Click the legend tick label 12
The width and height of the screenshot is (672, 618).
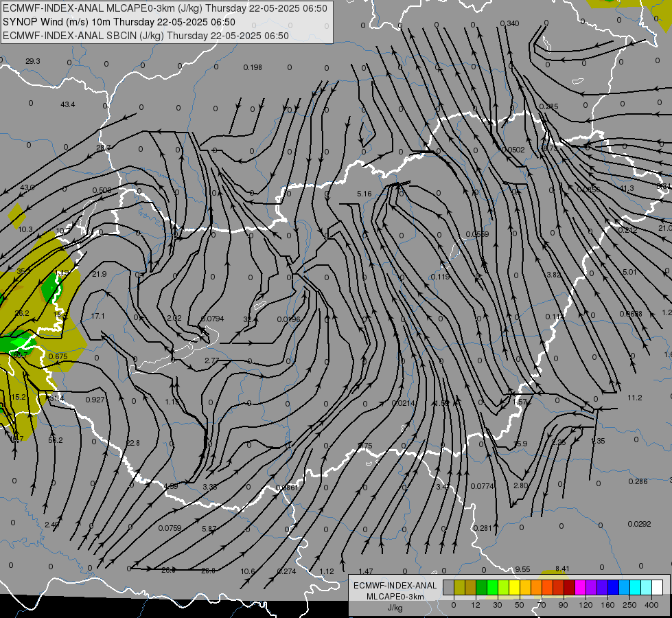(476, 605)
